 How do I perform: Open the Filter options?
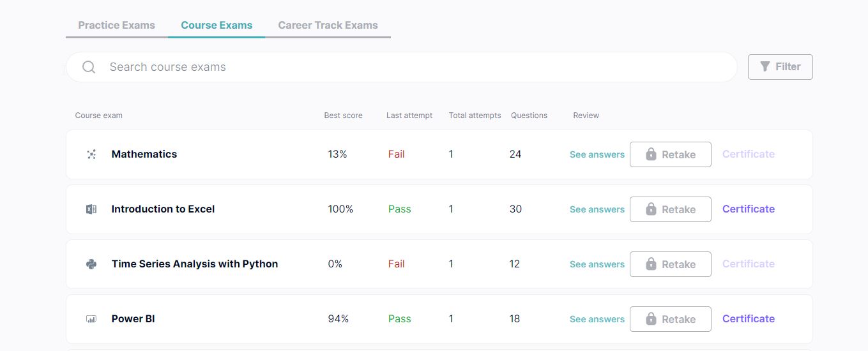coord(780,67)
